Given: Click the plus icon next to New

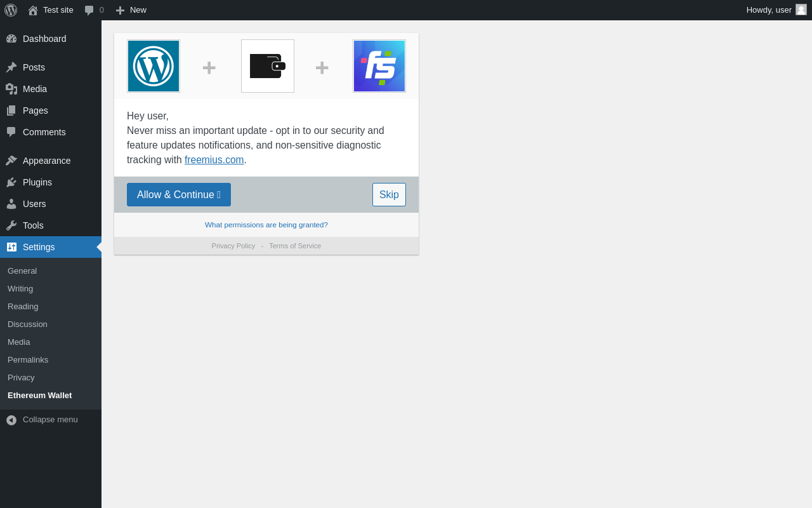Looking at the screenshot, I should pos(120,10).
